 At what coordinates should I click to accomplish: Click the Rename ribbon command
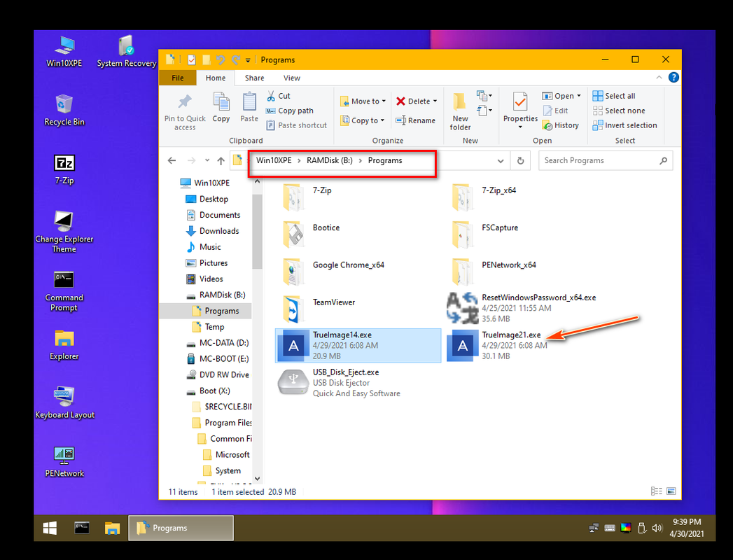tap(415, 120)
